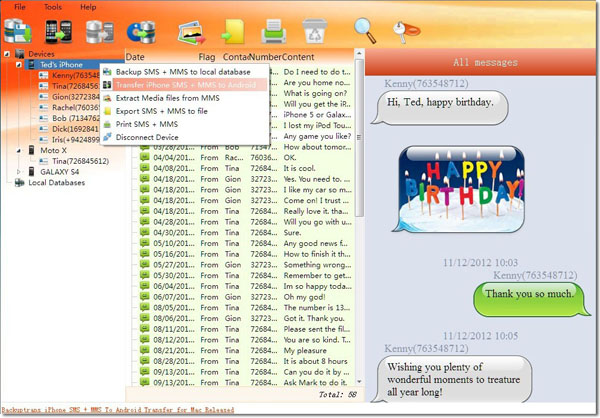Image resolution: width=600 pixels, height=418 pixels.
Task: Open the Backuptrans Mac release link
Action: click(x=118, y=410)
